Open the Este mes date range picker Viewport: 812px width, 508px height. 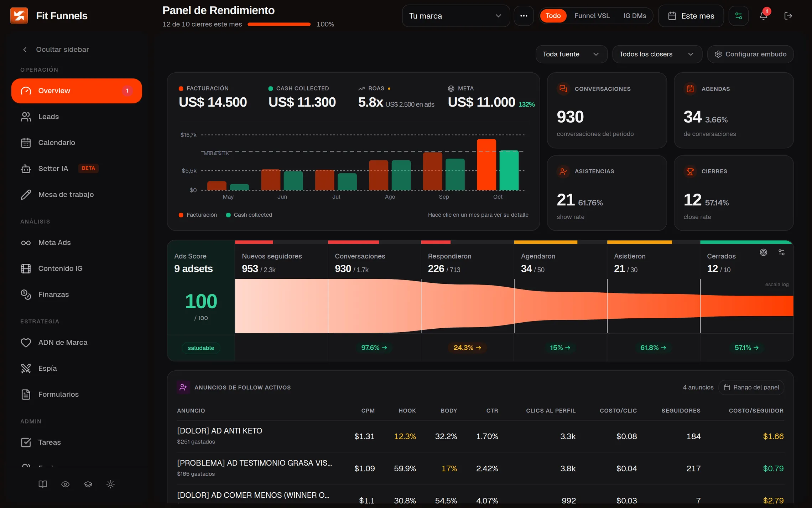point(691,16)
